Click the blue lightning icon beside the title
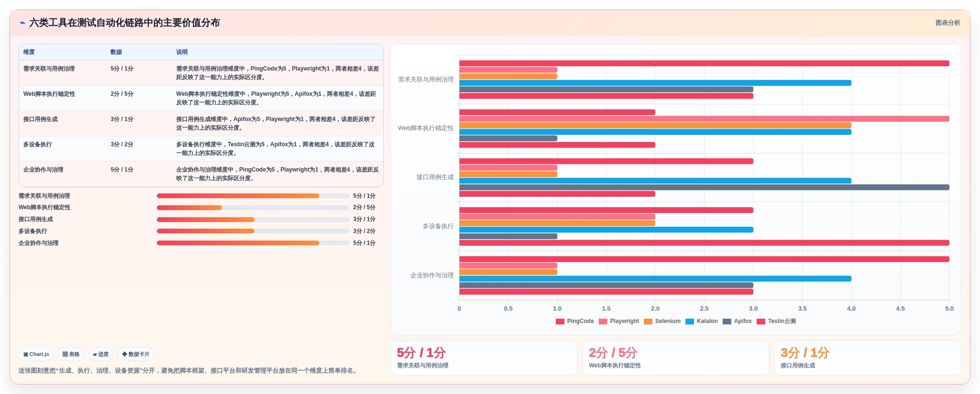The image size is (980, 394). click(22, 23)
